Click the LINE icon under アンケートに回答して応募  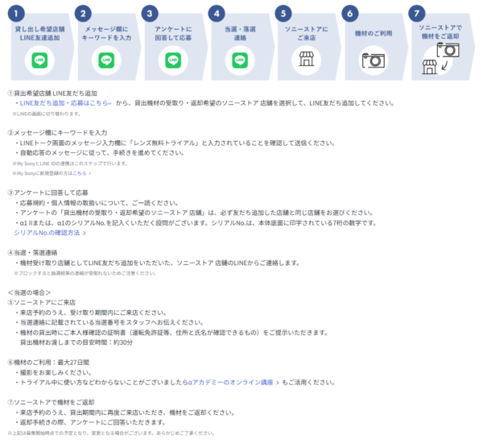pos(173,60)
